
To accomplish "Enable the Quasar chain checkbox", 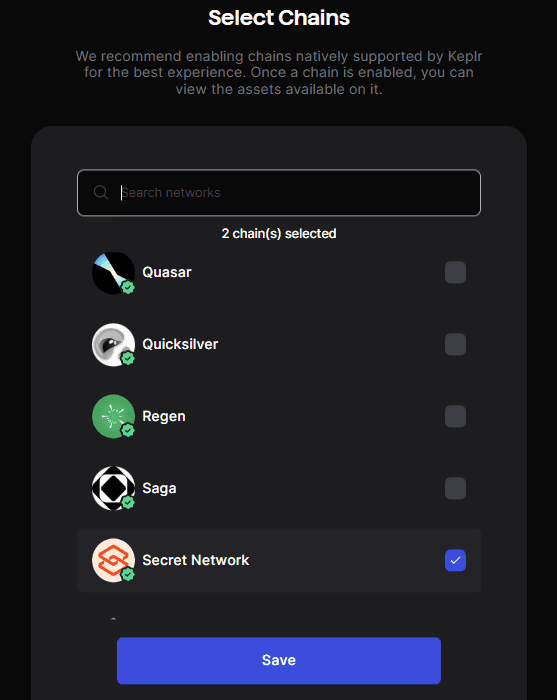I will click(x=455, y=272).
